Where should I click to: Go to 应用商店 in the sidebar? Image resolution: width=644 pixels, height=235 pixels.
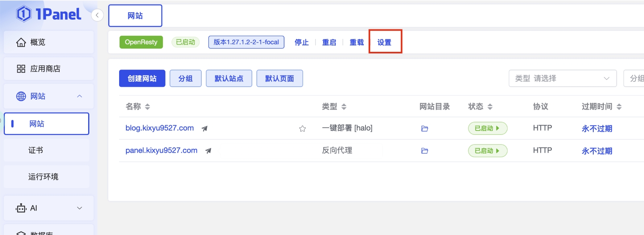click(x=45, y=69)
